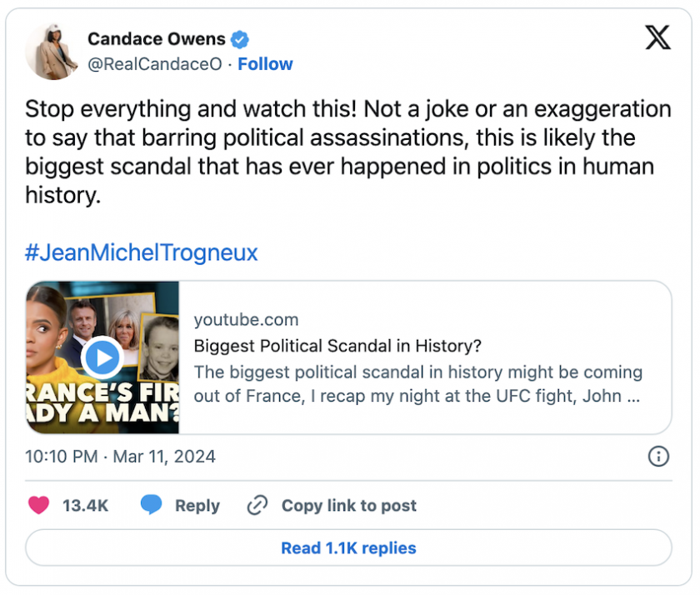The width and height of the screenshot is (700, 595).
Task: Click the reply speech bubble icon
Action: point(151,505)
